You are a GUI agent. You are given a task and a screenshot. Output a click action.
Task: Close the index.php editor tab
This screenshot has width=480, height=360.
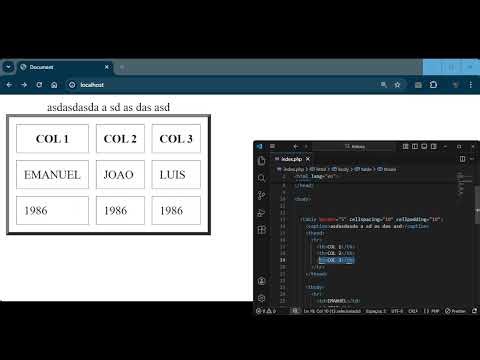point(308,159)
